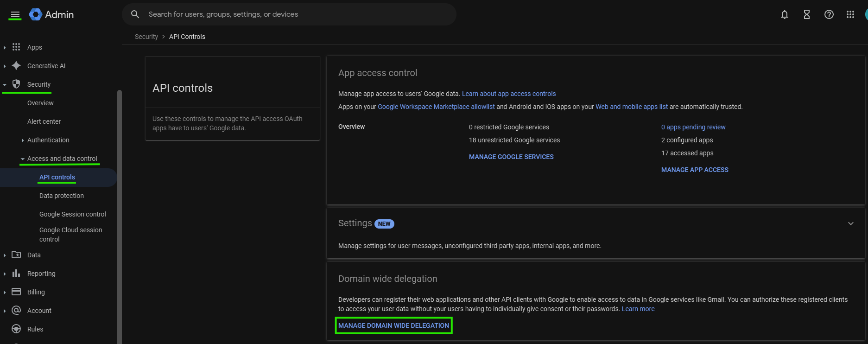Click the Account at-sign icon
Image resolution: width=868 pixels, height=344 pixels.
[16, 310]
